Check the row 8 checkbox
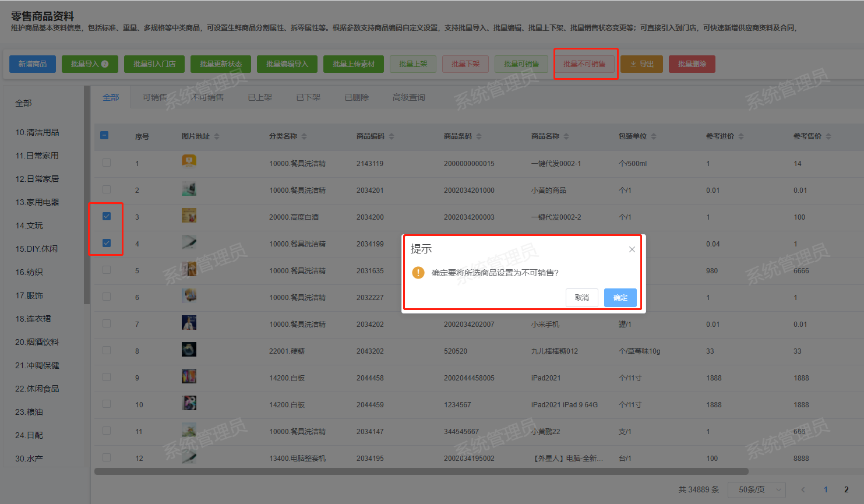 (107, 350)
